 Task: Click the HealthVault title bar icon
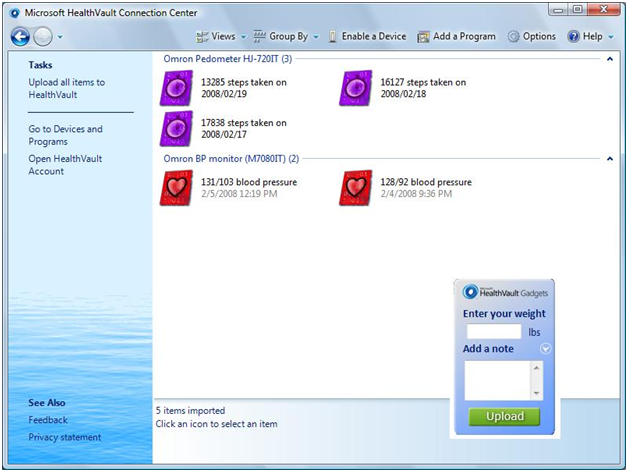point(15,13)
